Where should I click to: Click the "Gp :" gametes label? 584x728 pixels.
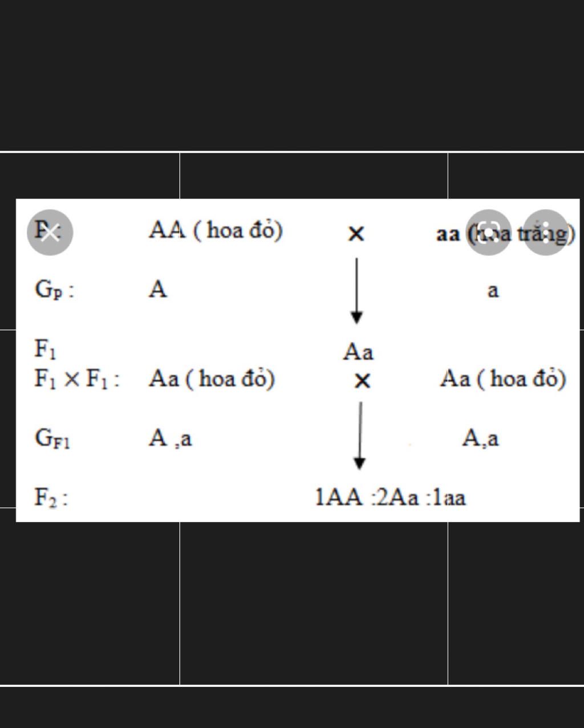54,290
